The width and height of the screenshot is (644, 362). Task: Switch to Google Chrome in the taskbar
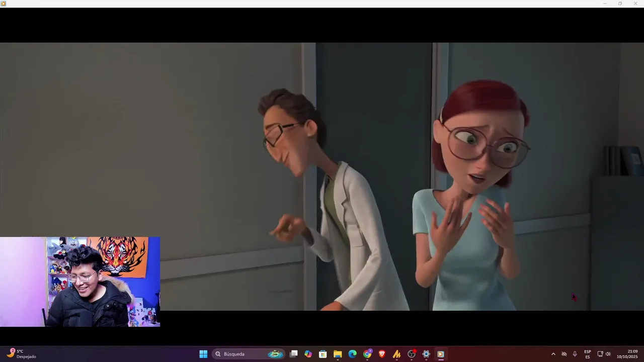(x=367, y=354)
